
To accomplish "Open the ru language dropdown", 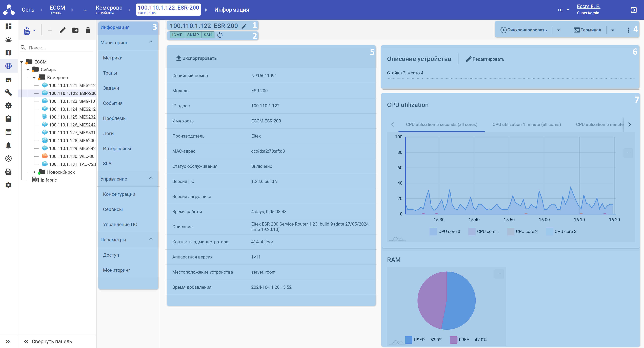I will coord(563,10).
